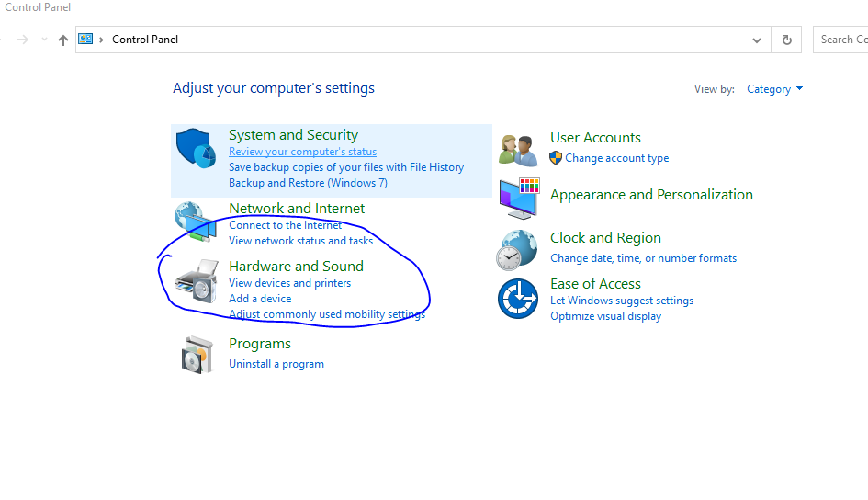Click Change account type

(616, 158)
